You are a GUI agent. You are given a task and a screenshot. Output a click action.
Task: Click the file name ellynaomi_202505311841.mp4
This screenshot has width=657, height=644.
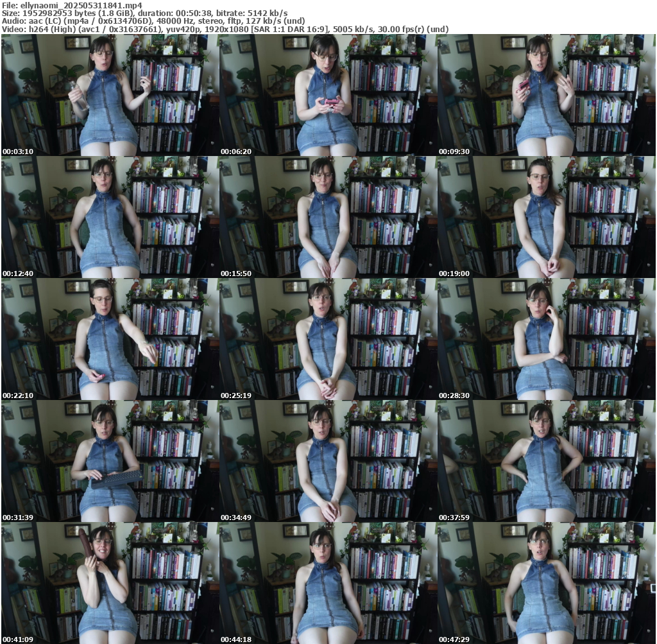coord(81,5)
